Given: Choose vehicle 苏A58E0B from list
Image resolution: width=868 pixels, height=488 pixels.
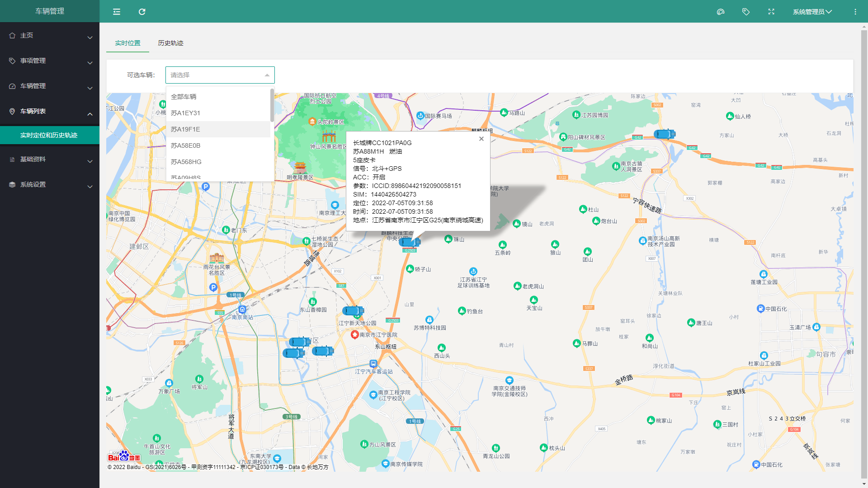Looking at the screenshot, I should pos(218,145).
